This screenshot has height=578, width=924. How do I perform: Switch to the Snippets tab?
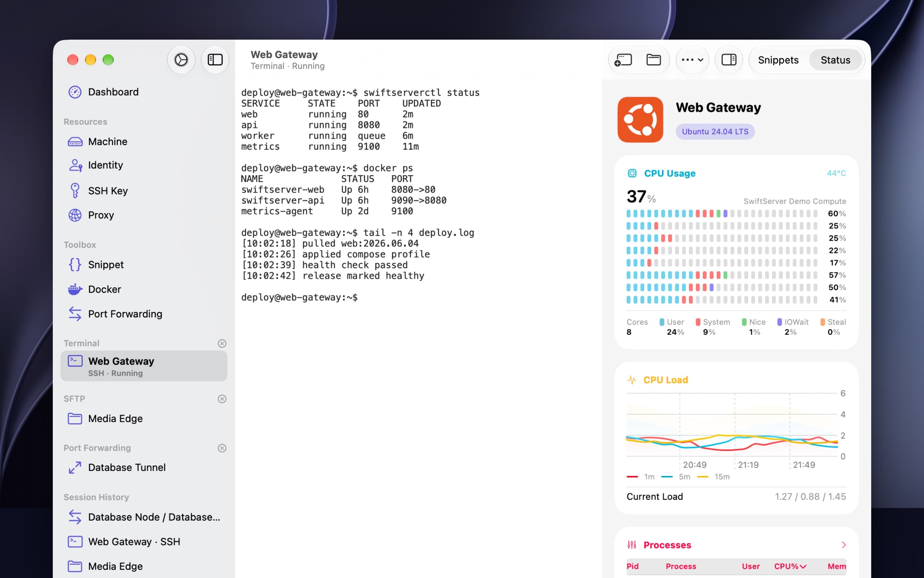click(778, 60)
